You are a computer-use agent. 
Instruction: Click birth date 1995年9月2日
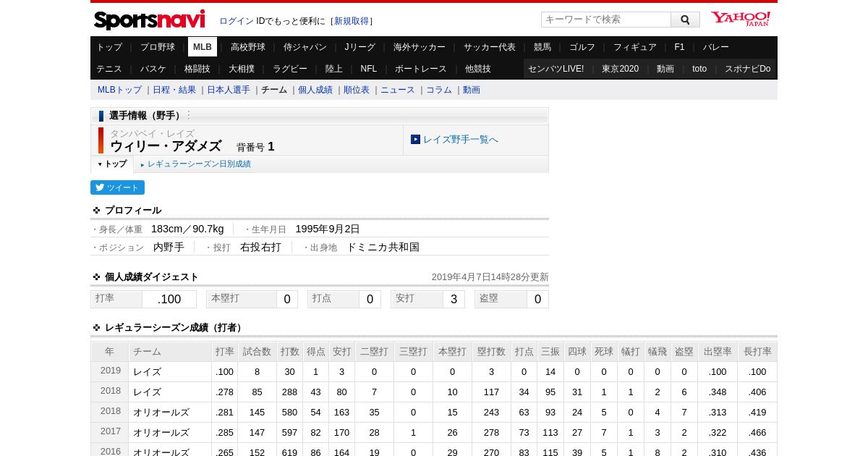(x=328, y=229)
